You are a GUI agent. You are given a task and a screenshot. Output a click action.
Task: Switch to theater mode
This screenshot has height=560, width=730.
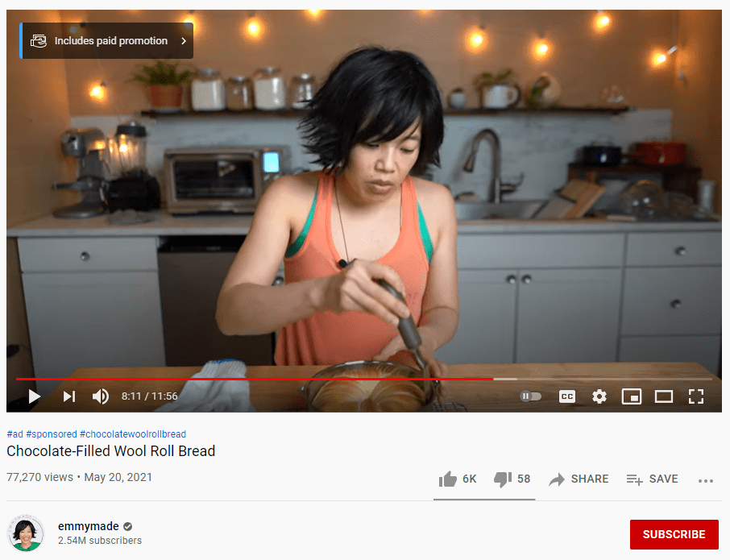(664, 396)
